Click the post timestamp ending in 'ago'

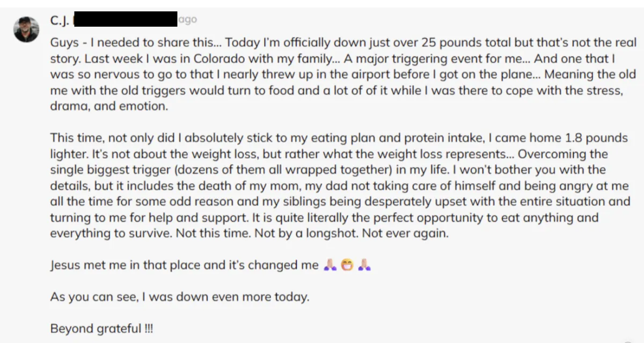click(x=187, y=20)
